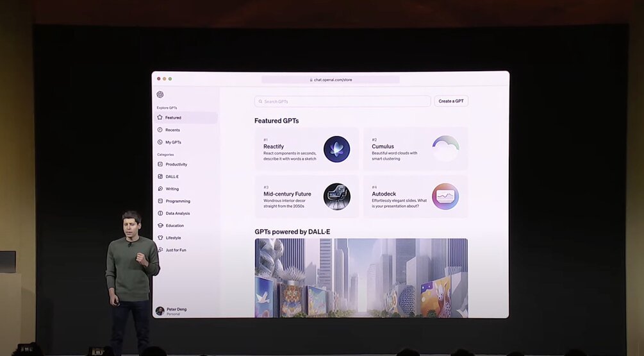This screenshot has width=644, height=356.
Task: Go to Recents in sidebar
Action: pyautogui.click(x=172, y=130)
